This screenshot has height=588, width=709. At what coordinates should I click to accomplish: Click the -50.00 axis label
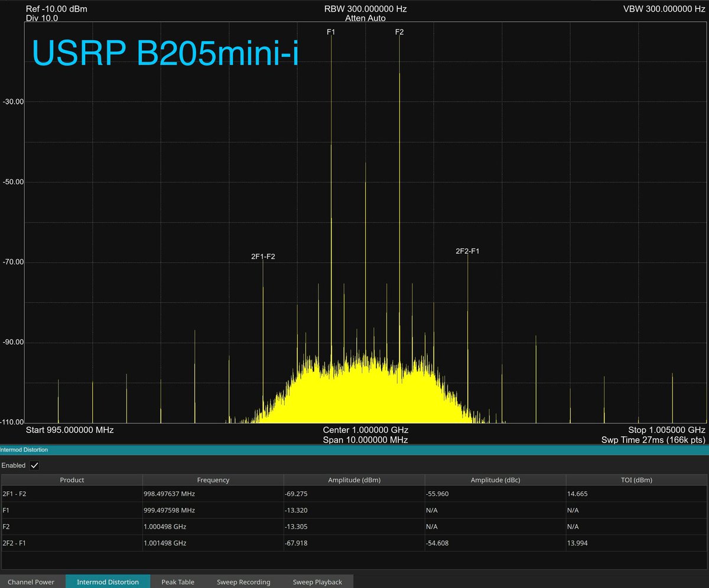(12, 182)
